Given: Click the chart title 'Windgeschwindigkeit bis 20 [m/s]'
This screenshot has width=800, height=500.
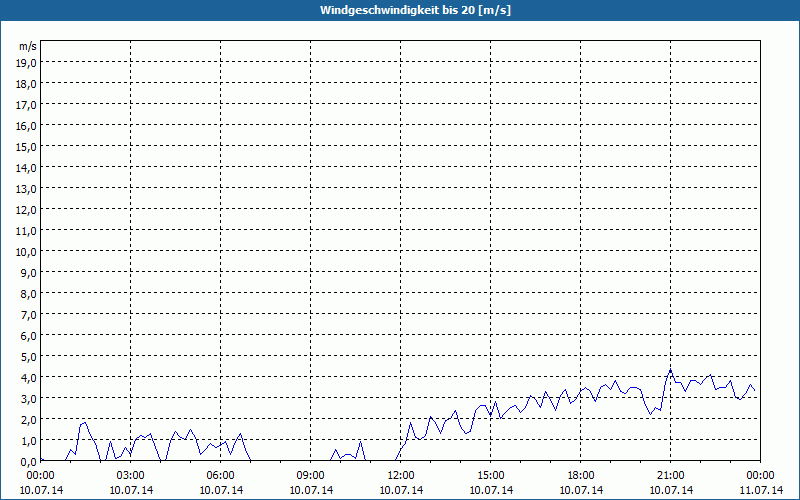Looking at the screenshot, I should point(415,10).
